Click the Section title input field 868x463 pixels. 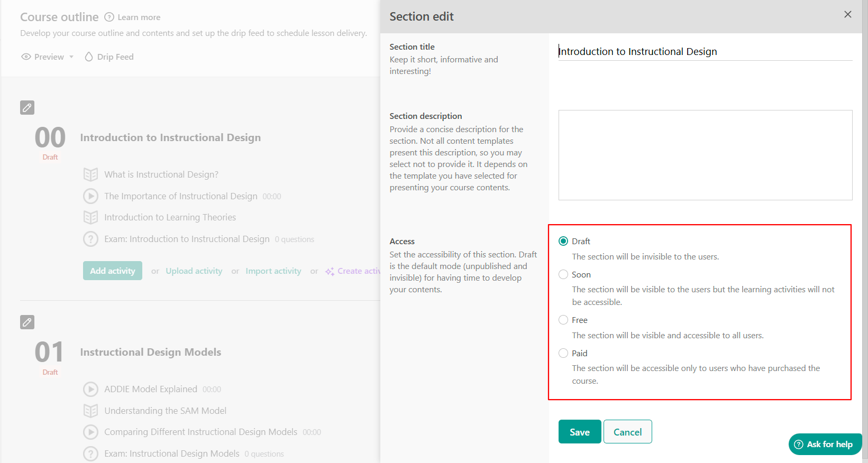click(x=705, y=51)
